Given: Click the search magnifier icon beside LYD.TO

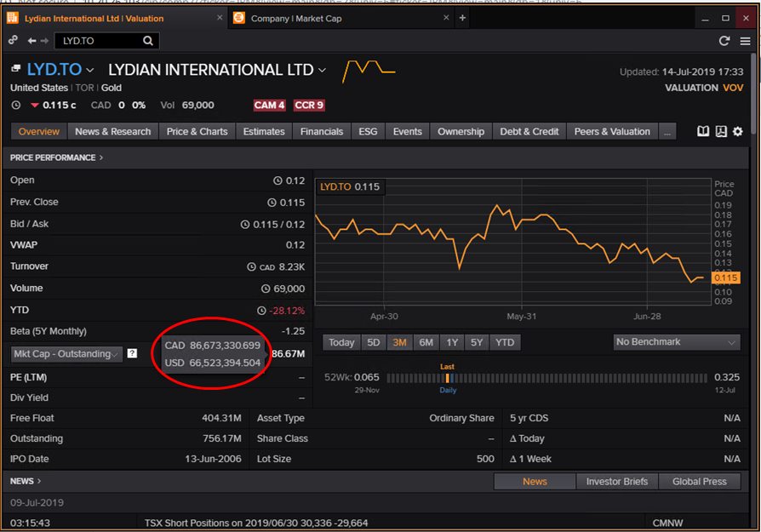Looking at the screenshot, I should click(x=148, y=41).
